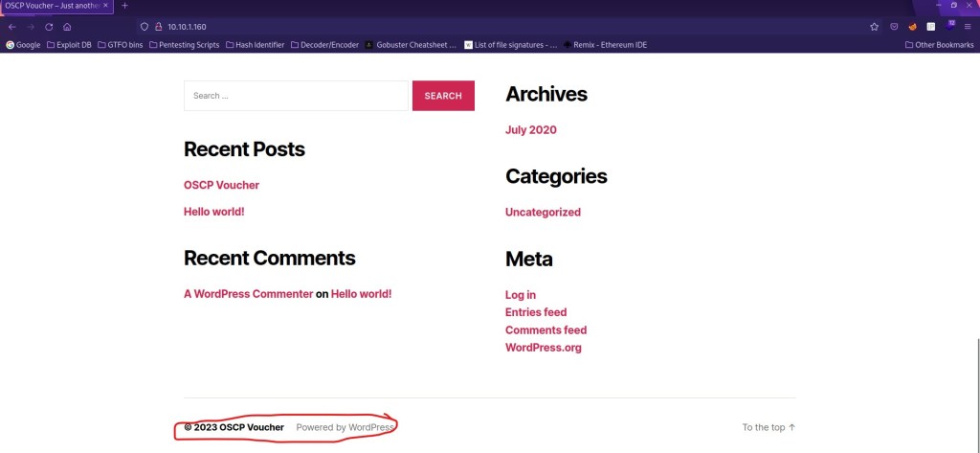Viewport: 980px width, 453px height.
Task: Click the browser back arrow
Action: pos(12,27)
